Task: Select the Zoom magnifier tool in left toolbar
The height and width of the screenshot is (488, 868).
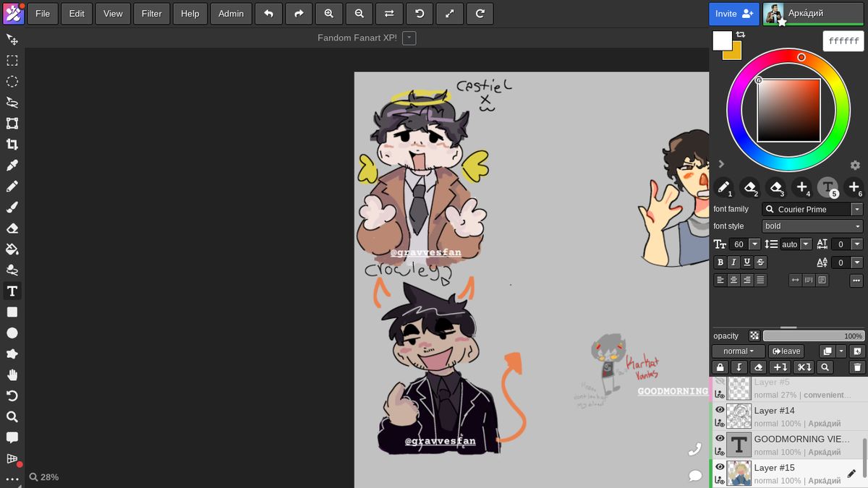Action: tap(12, 416)
